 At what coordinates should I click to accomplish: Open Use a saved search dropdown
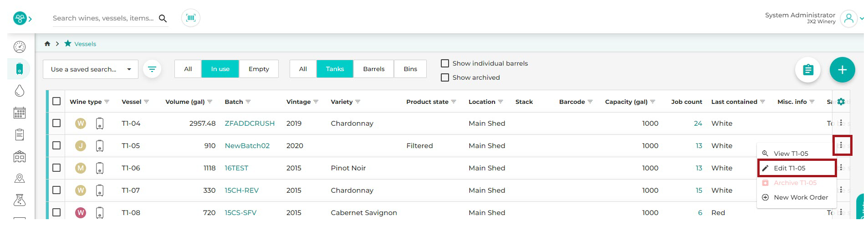(91, 69)
